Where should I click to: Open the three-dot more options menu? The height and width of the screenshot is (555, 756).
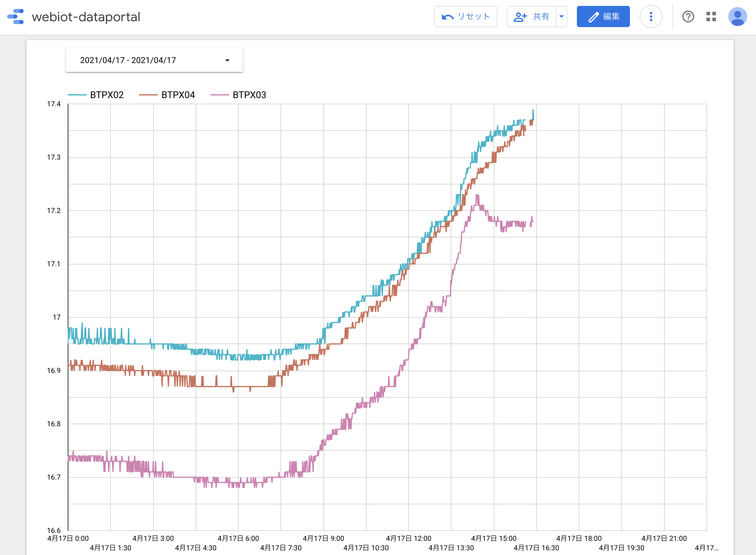[651, 16]
